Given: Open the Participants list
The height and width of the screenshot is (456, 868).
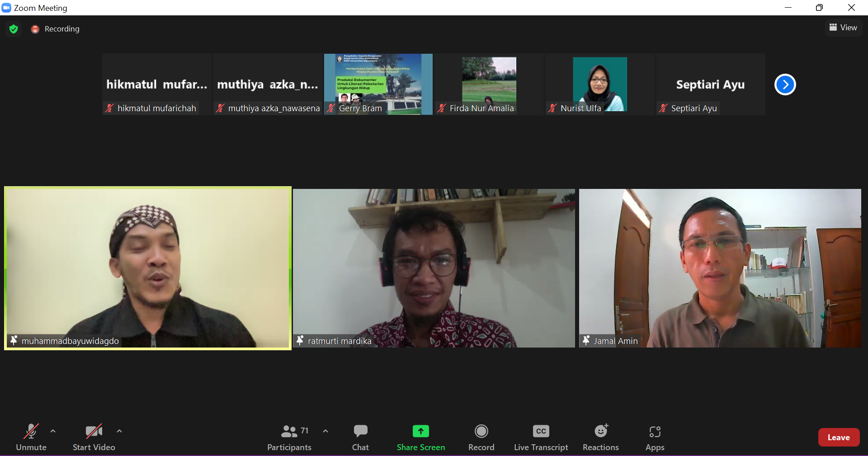Looking at the screenshot, I should tap(289, 437).
